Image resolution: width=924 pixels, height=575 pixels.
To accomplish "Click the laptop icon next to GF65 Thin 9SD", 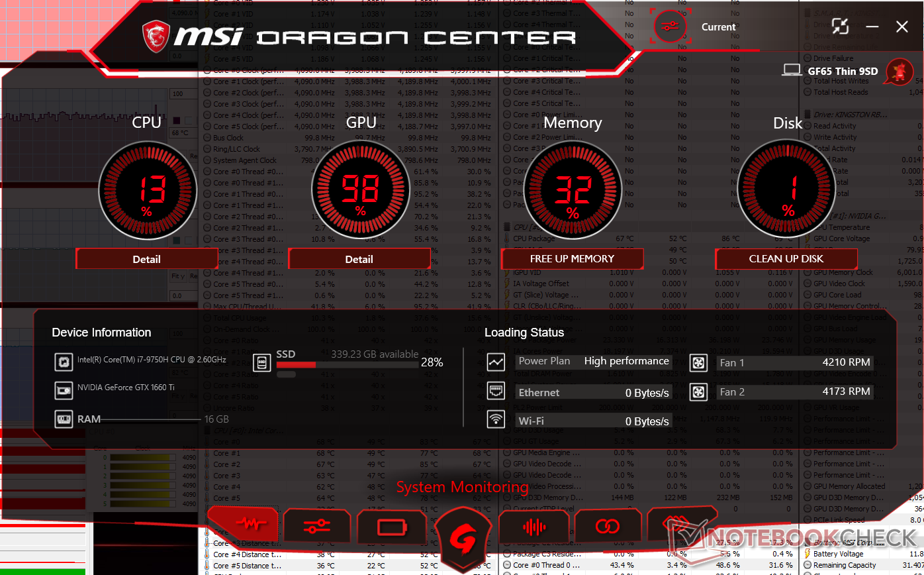I will [792, 70].
